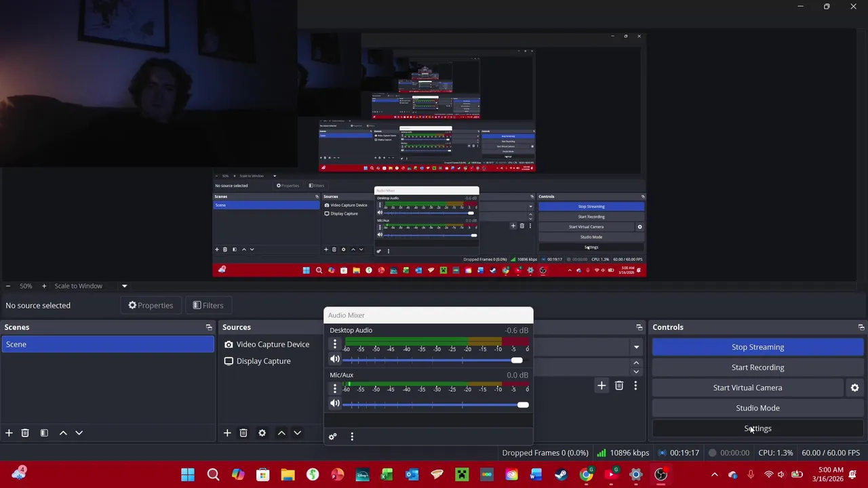Screen dimensions: 868x488
Task: Open Minecraft from taskbar
Action: click(x=462, y=474)
